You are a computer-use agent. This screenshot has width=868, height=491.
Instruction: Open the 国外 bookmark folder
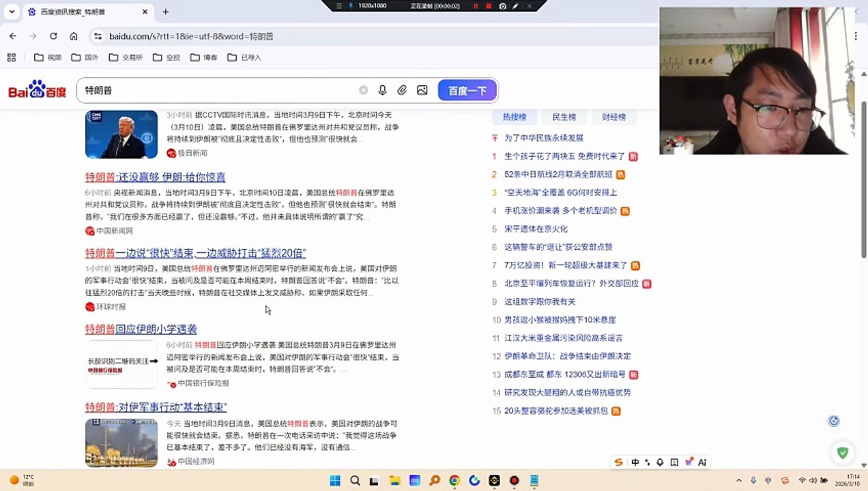pyautogui.click(x=85, y=57)
